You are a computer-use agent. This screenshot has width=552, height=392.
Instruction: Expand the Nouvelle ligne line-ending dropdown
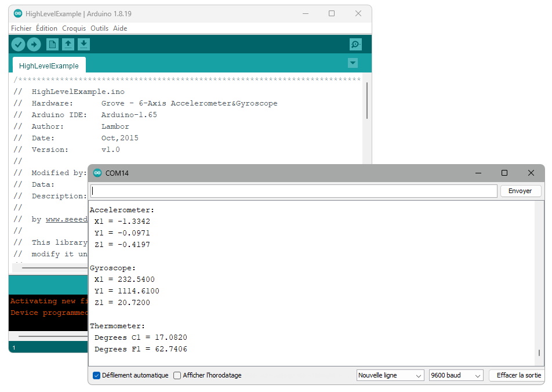[x=390, y=375]
